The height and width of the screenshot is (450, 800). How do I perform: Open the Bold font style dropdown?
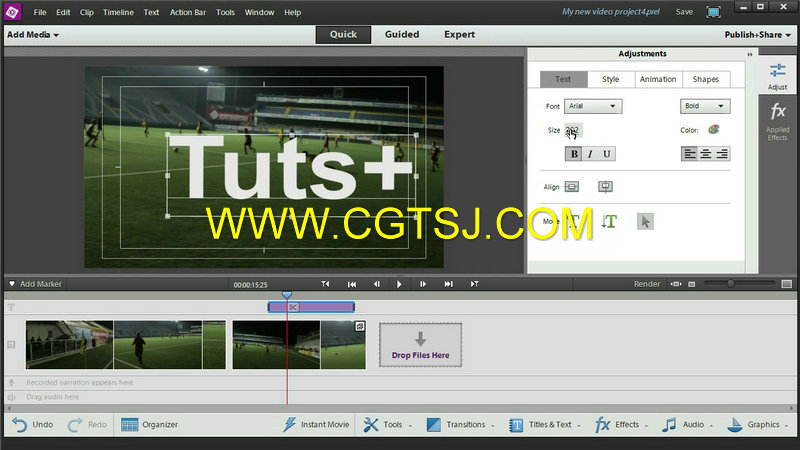[x=705, y=106]
